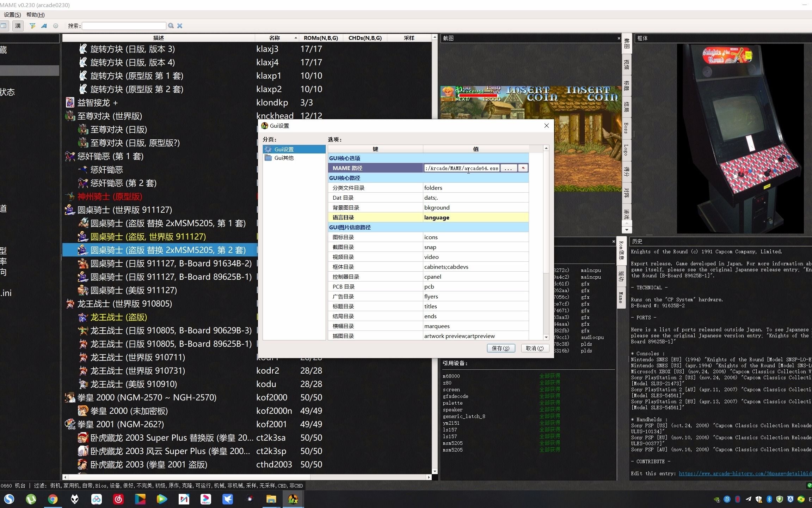Click the 保存(S) save button

(x=500, y=348)
